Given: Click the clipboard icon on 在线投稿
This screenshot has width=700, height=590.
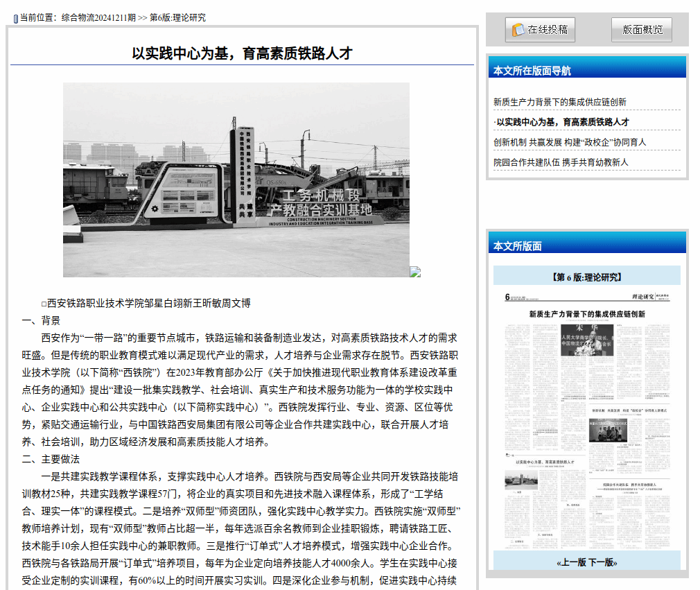Looking at the screenshot, I should point(518,30).
